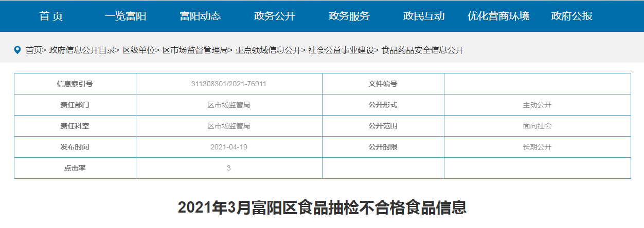Select the index number 311308301/2021-76911
The height and width of the screenshot is (228, 644).
[x=229, y=84]
